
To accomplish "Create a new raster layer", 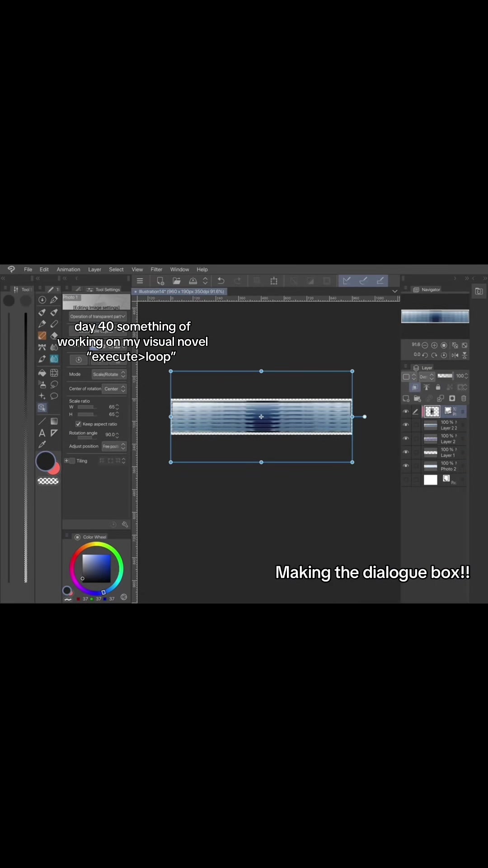I will pyautogui.click(x=406, y=398).
